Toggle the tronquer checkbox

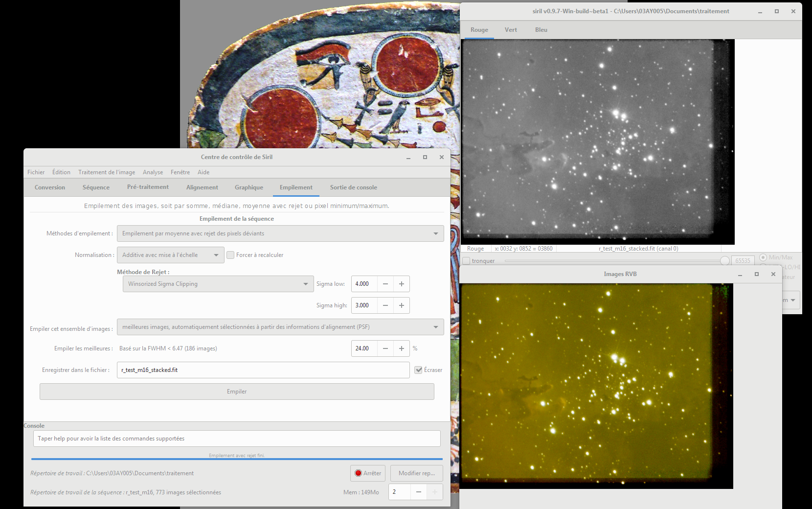tap(467, 261)
